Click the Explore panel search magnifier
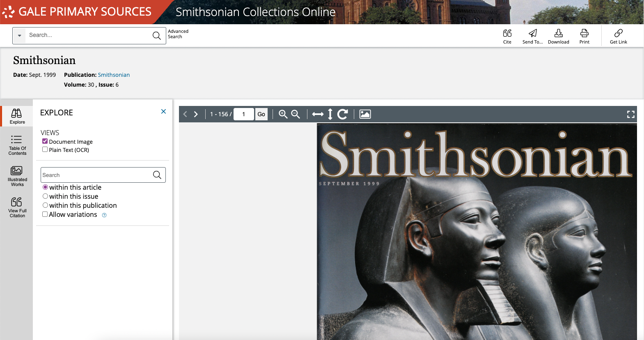 [x=157, y=175]
